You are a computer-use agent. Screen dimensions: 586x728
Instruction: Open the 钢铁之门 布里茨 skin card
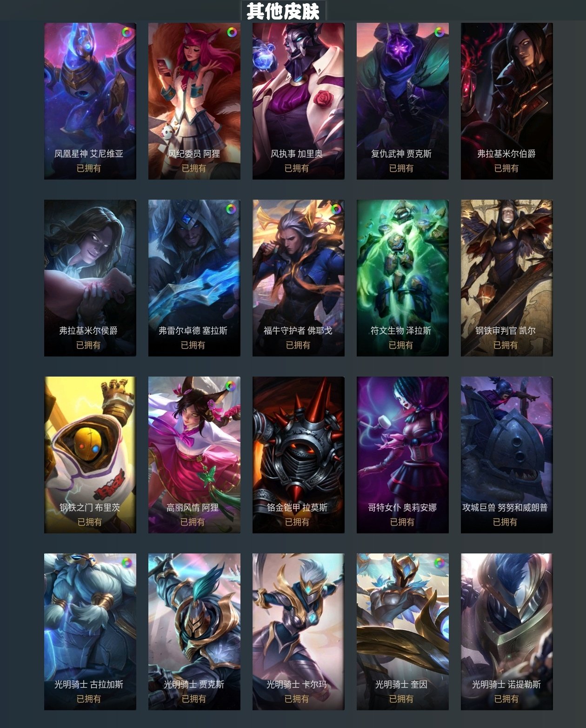coord(90,455)
